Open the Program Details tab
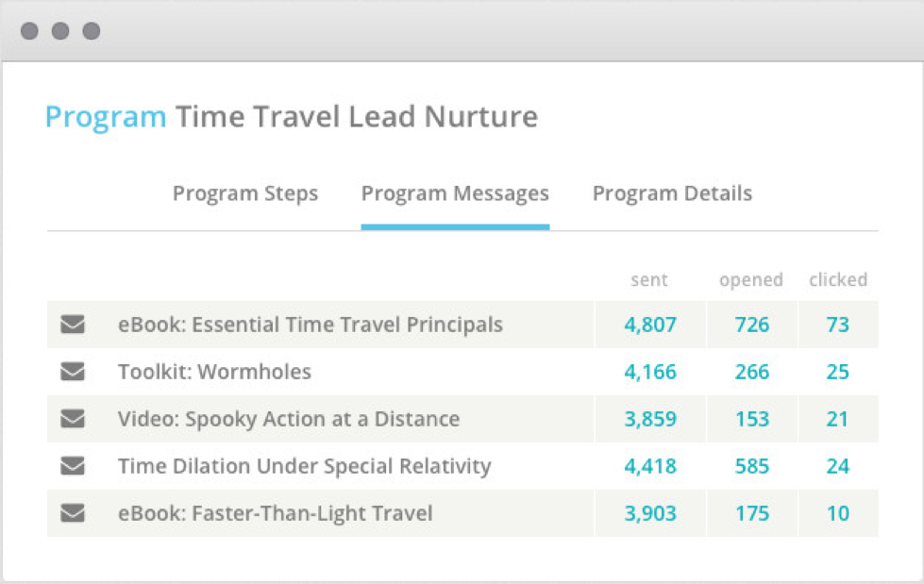 coord(672,194)
